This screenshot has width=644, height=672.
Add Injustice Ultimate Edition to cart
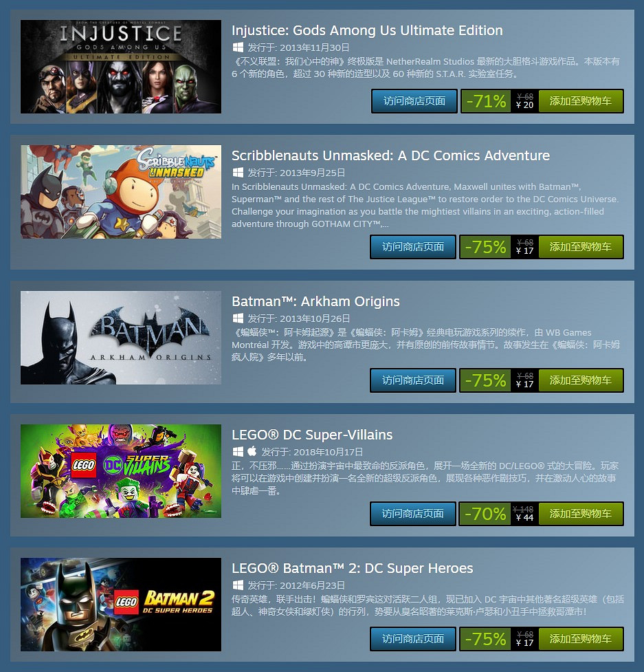click(581, 101)
